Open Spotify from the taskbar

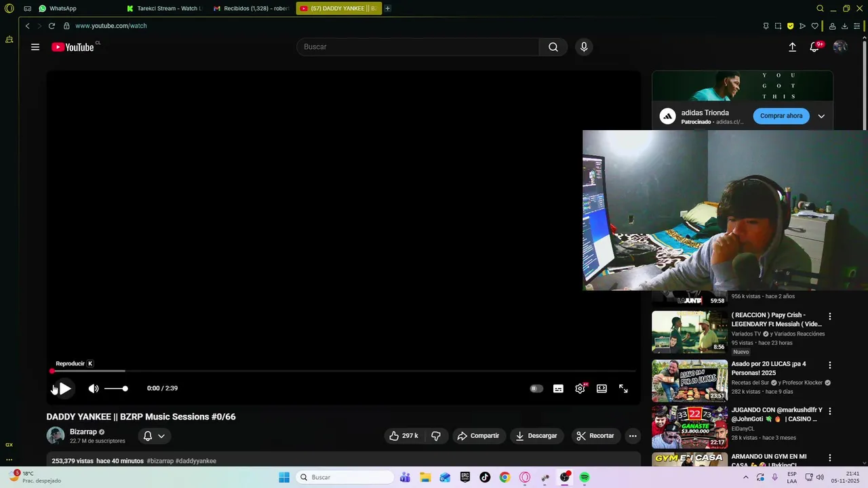[585, 477]
